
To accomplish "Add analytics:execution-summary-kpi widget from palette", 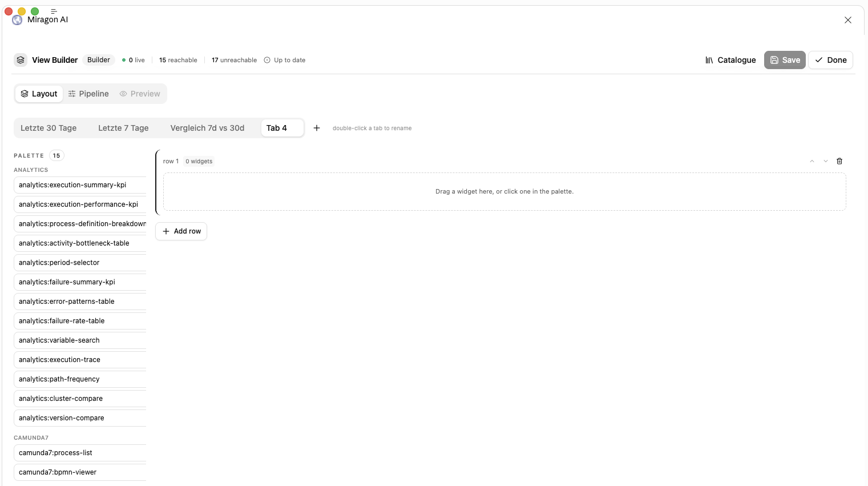I will [80, 185].
